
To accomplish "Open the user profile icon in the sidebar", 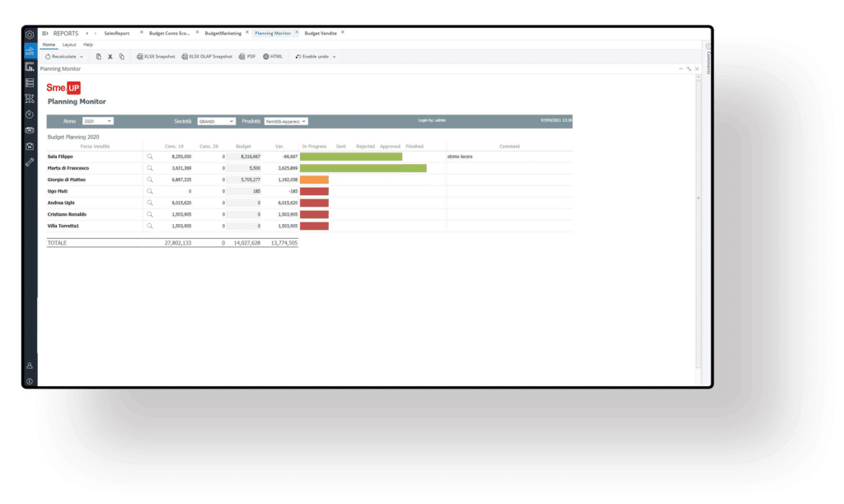I will [x=30, y=365].
